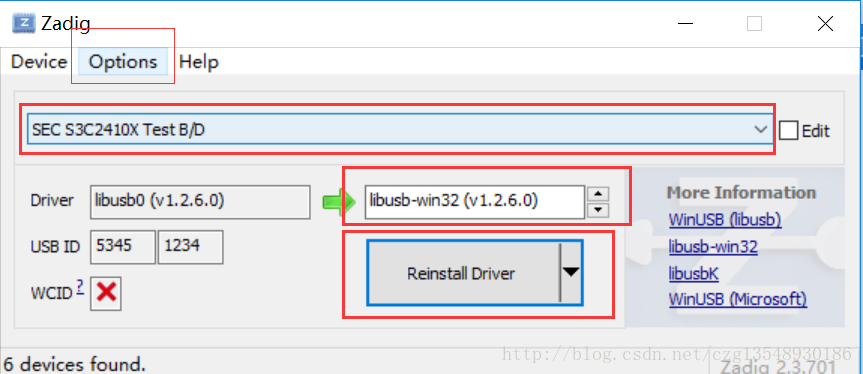
Task: Open the WinUSB (libusb) link
Action: 725,220
